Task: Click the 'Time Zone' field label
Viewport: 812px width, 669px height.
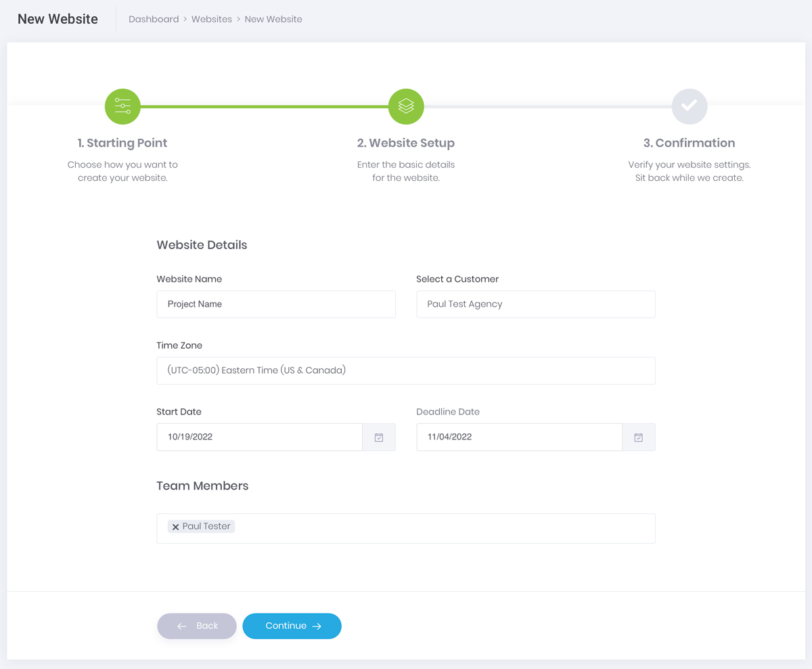Action: 179,345
